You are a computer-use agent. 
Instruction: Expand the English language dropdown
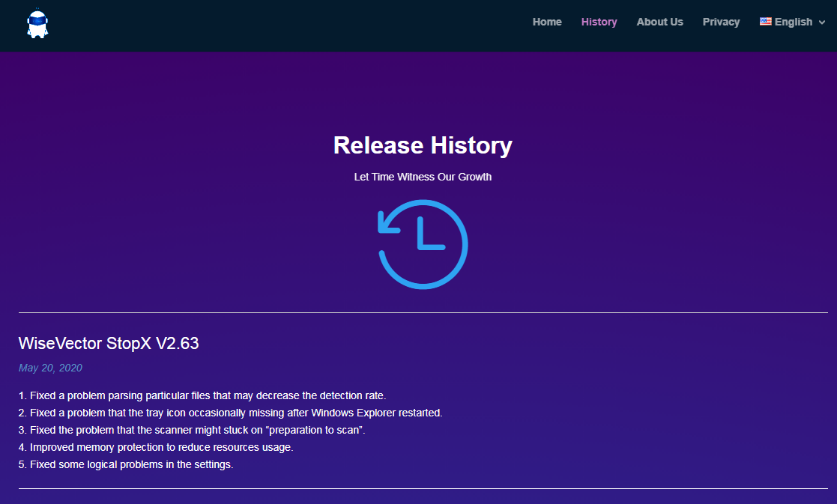792,22
